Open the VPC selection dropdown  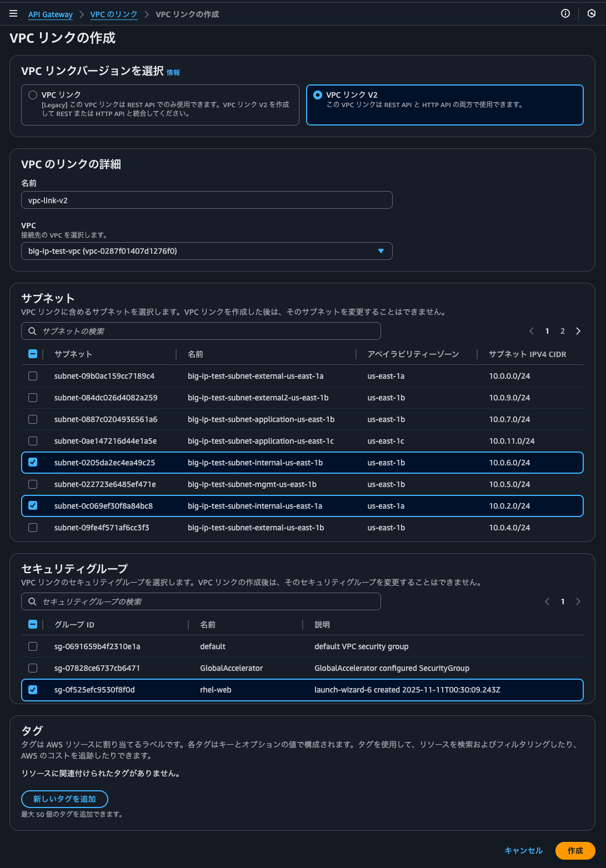point(381,251)
